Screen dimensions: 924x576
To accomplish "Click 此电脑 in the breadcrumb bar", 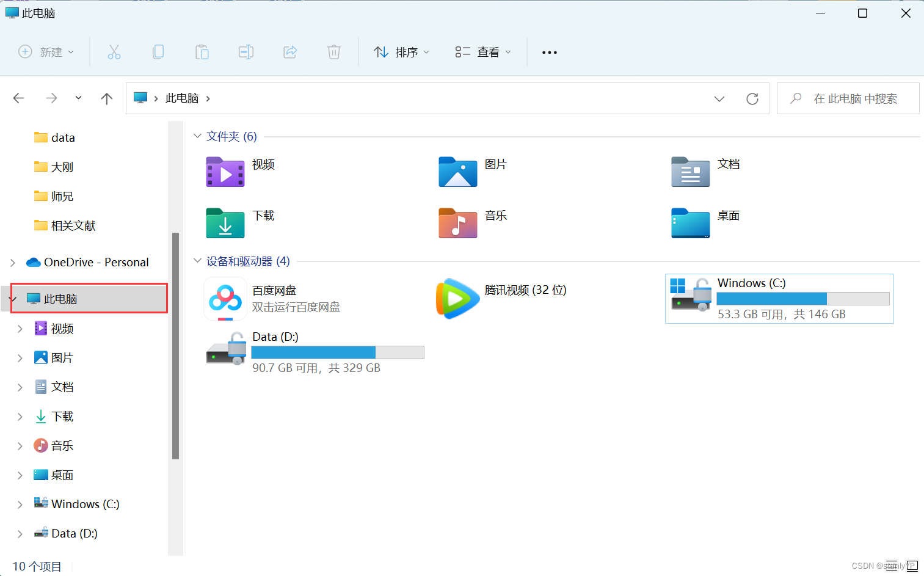I will point(181,98).
